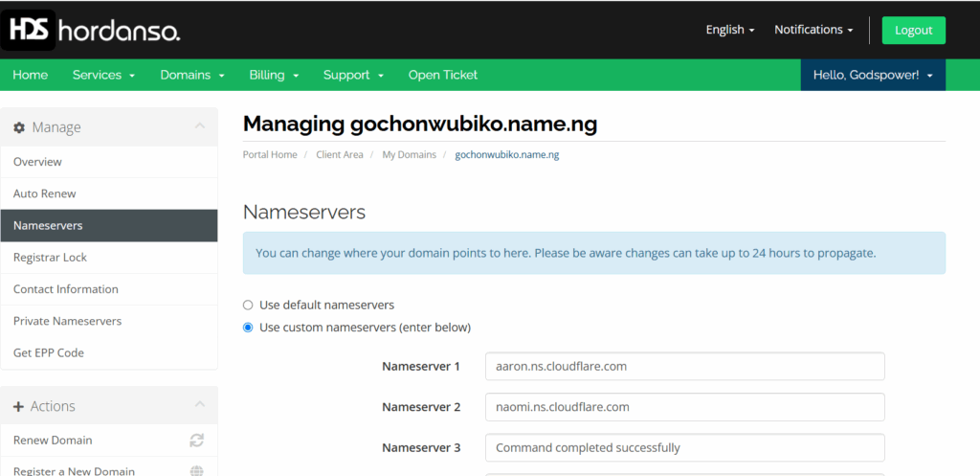Open the Notifications dropdown
Screen dimensions: 980x476
tap(813, 30)
